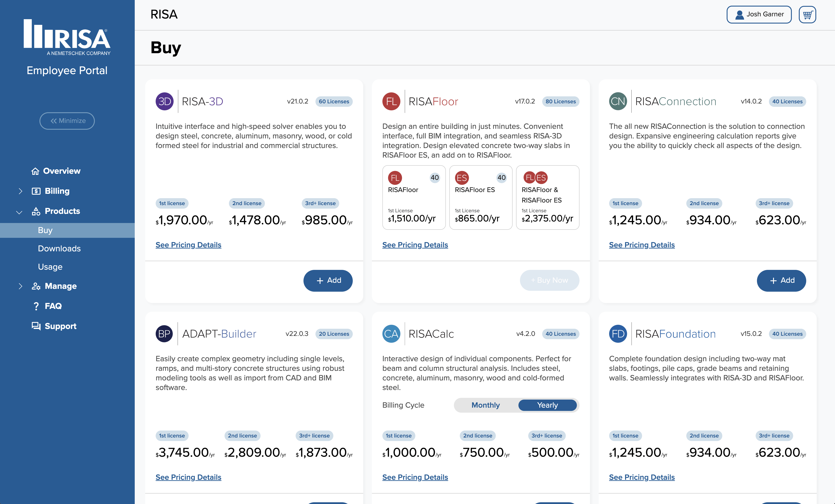The image size is (835, 504).
Task: See pricing details for RISA-3D
Action: click(188, 245)
